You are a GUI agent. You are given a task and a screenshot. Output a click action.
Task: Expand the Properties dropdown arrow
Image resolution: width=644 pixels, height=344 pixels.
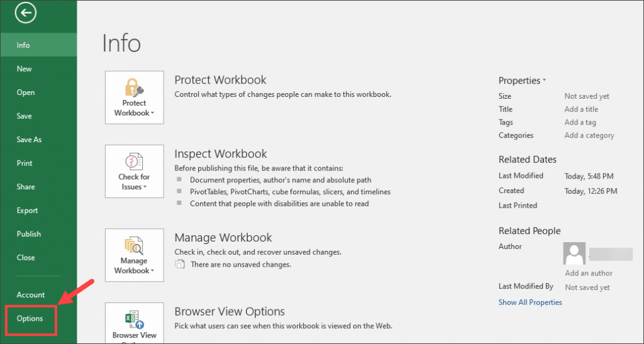pos(544,80)
